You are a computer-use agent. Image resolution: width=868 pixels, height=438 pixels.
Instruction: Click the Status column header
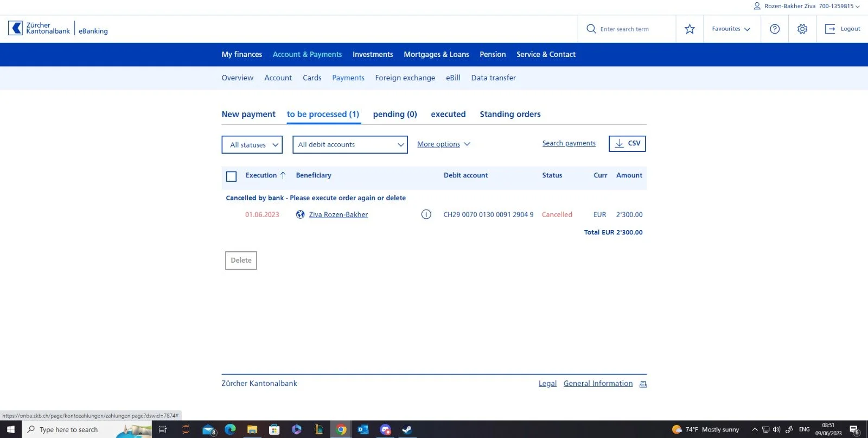point(552,175)
